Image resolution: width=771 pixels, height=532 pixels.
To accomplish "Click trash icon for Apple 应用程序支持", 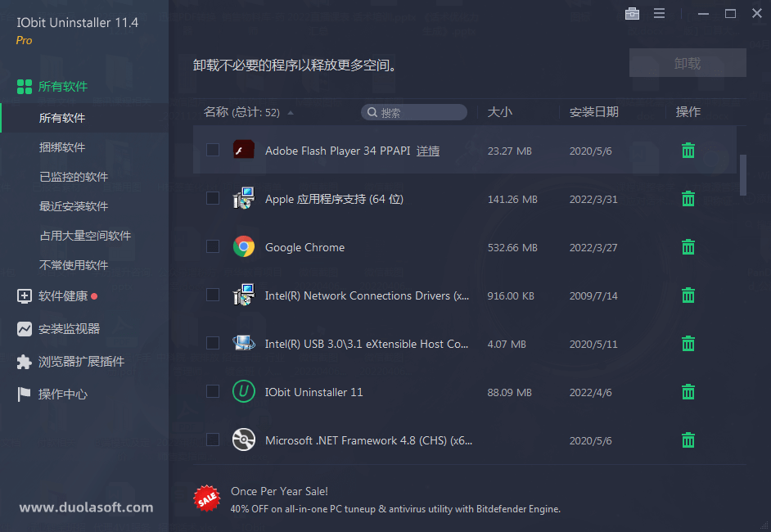I will pyautogui.click(x=688, y=199).
